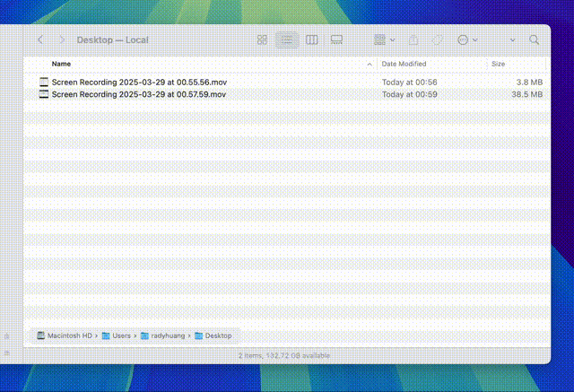Expand the toolbar overflow chevron

click(x=512, y=39)
